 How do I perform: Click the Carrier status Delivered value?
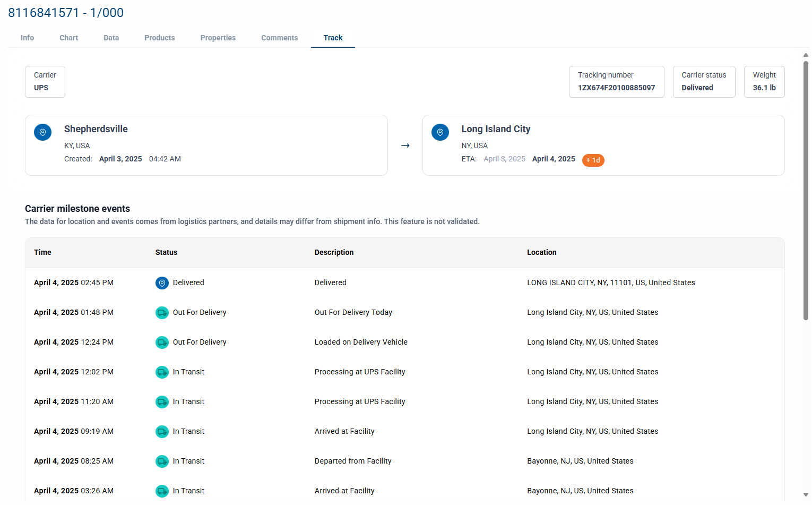tap(697, 88)
